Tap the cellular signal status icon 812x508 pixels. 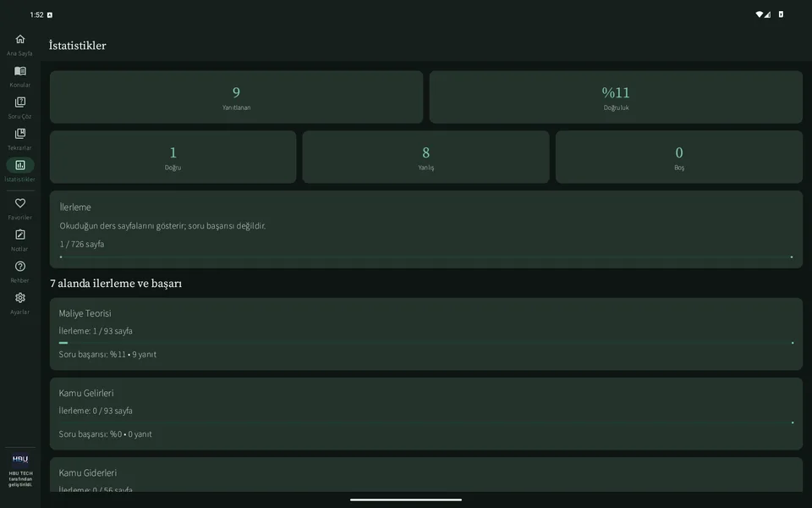click(767, 14)
